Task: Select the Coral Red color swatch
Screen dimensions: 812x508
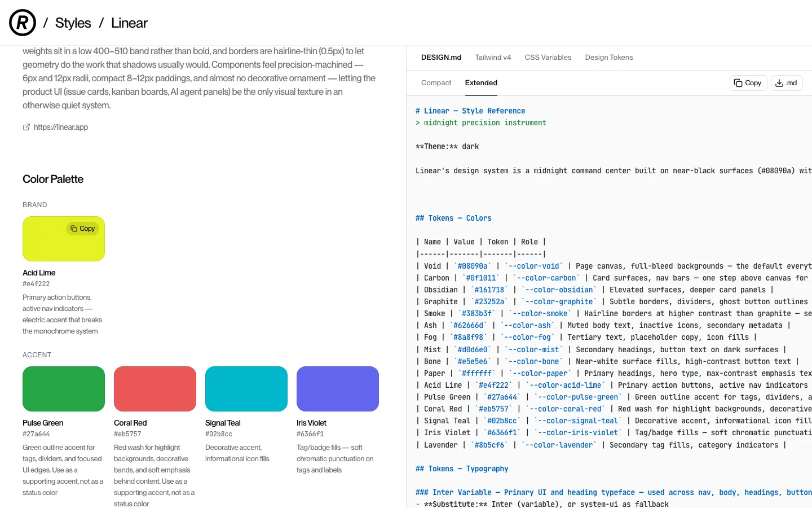Action: [155, 389]
